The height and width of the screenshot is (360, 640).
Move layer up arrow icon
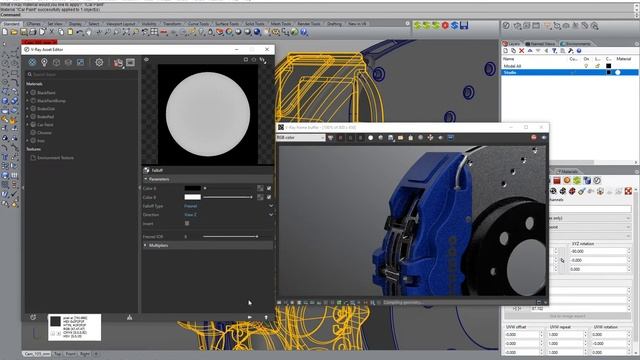click(x=530, y=51)
